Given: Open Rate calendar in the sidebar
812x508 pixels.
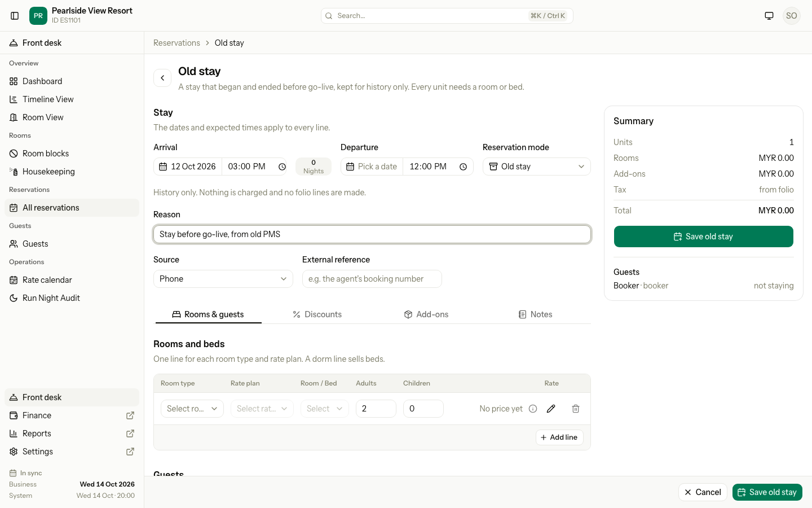Looking at the screenshot, I should tap(72, 280).
